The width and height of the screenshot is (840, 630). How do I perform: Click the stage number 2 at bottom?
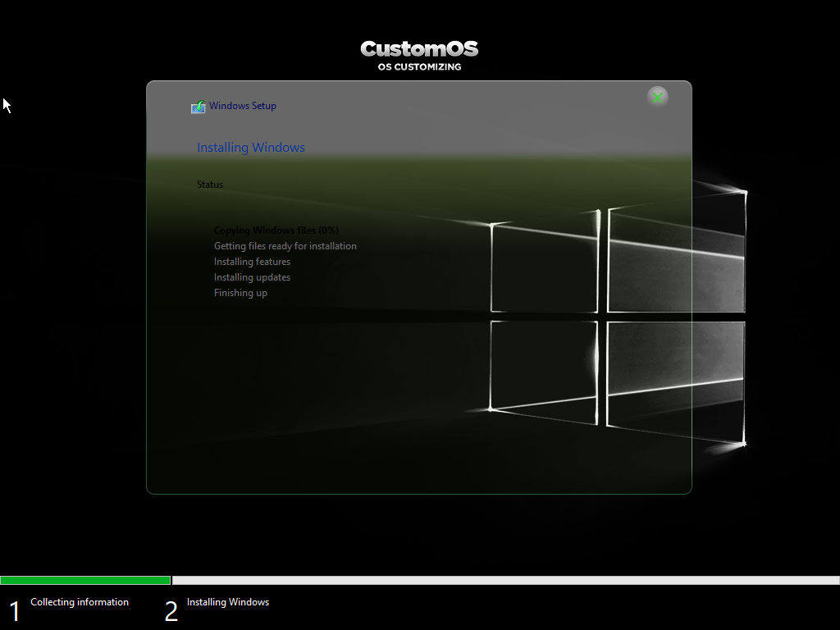171,611
